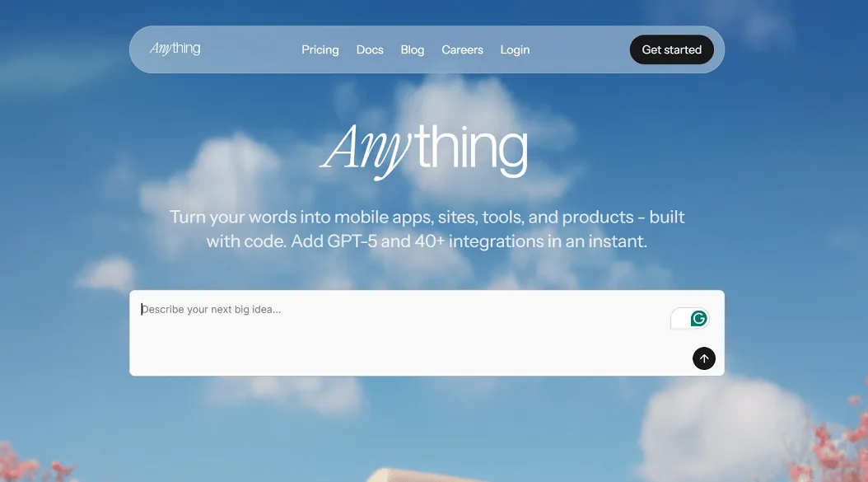Click the pink blossoms at bottom right
Viewport: 868px width, 482px height.
[830, 443]
